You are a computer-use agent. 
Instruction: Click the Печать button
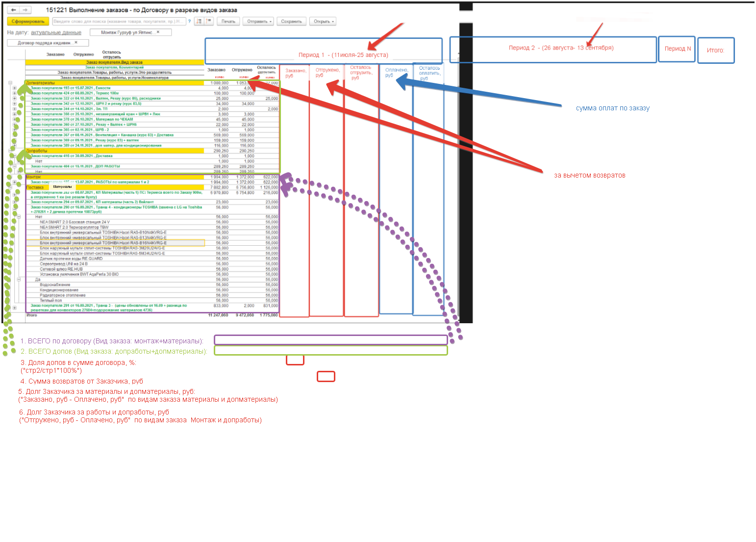228,21
